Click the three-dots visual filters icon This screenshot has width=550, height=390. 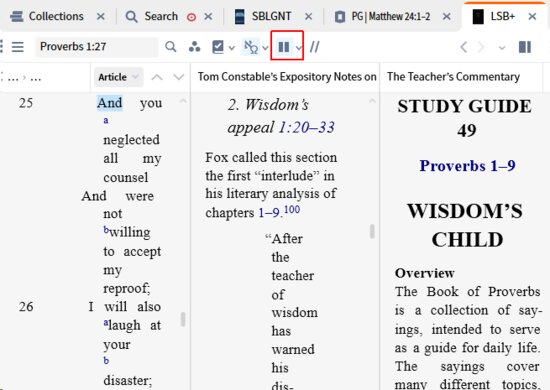[194, 47]
